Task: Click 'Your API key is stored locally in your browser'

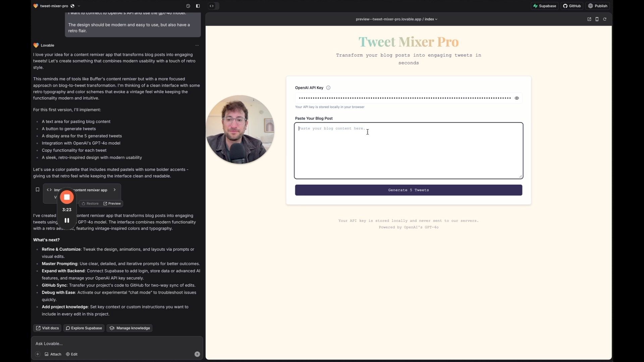Action: (330, 107)
